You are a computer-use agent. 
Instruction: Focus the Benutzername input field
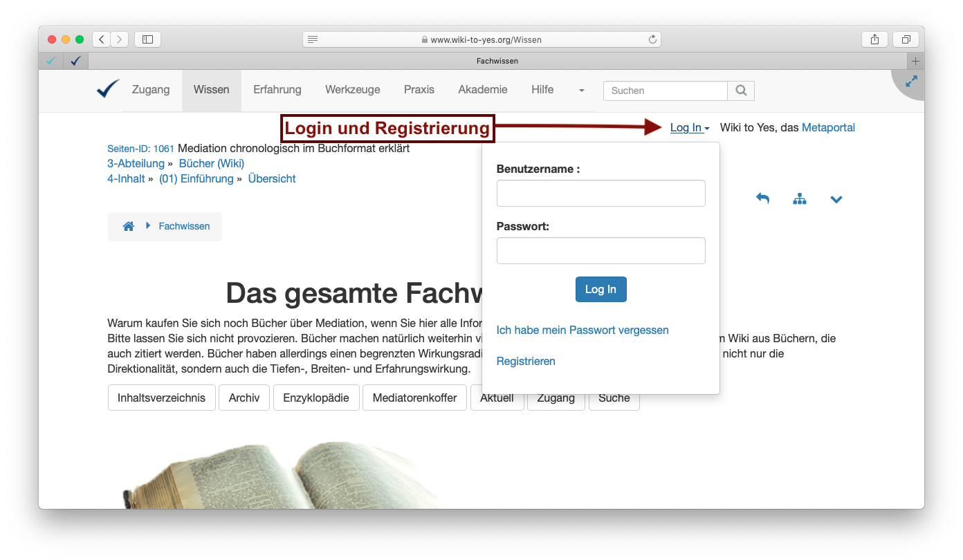click(600, 194)
